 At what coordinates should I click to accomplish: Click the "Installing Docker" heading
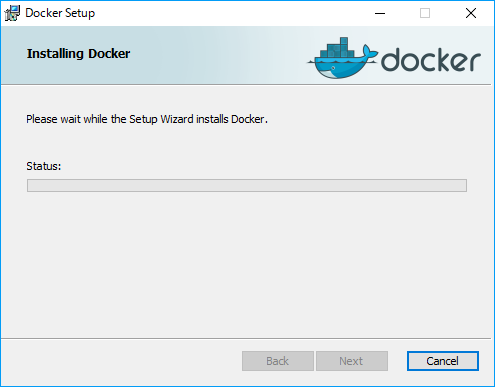78,54
